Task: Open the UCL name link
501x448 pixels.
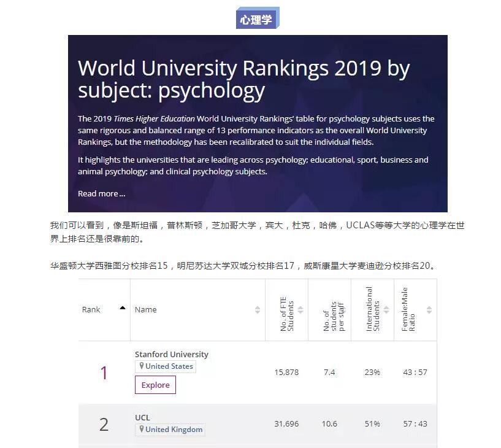Action: (142, 417)
